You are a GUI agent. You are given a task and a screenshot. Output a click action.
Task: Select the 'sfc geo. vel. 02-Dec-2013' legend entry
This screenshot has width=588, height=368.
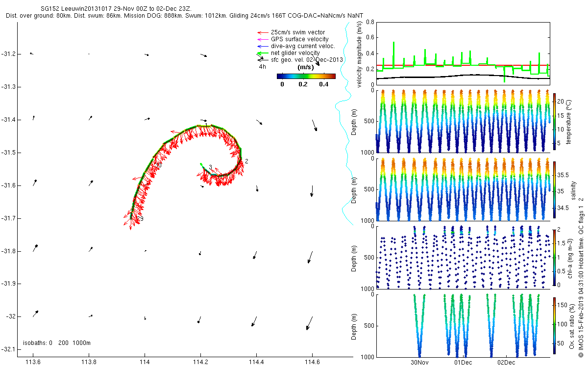(x=307, y=60)
